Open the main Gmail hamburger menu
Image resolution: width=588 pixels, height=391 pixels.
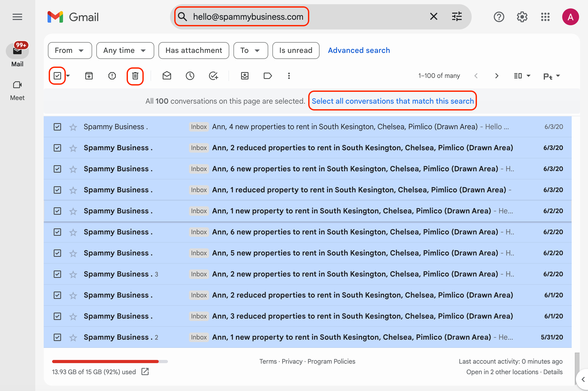(x=17, y=17)
